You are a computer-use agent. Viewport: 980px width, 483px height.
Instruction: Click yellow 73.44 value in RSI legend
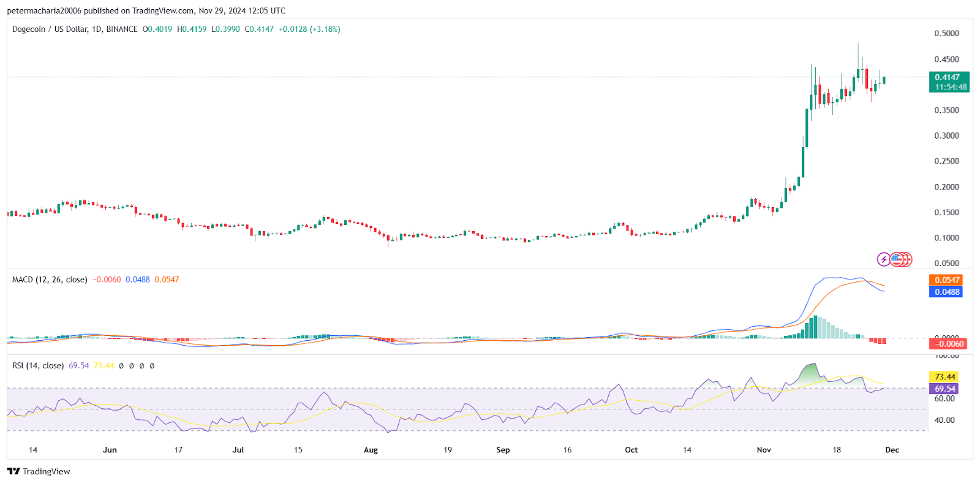tap(104, 365)
